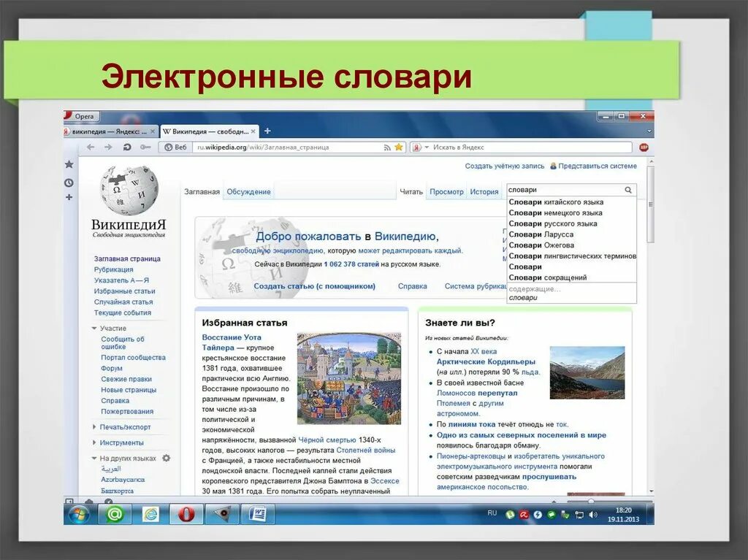Click the mountain lake landscape thumbnail
Screen dimensions: 748x560
(587, 372)
